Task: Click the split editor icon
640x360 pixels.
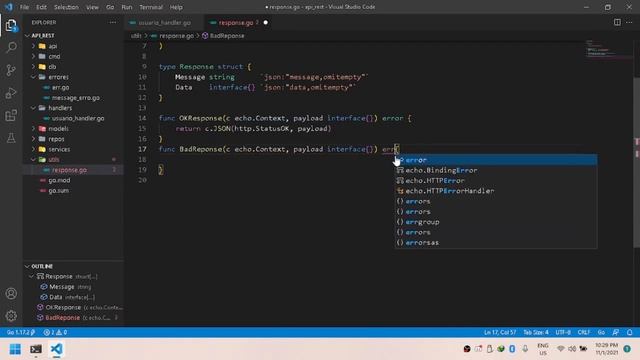Action: click(x=617, y=22)
